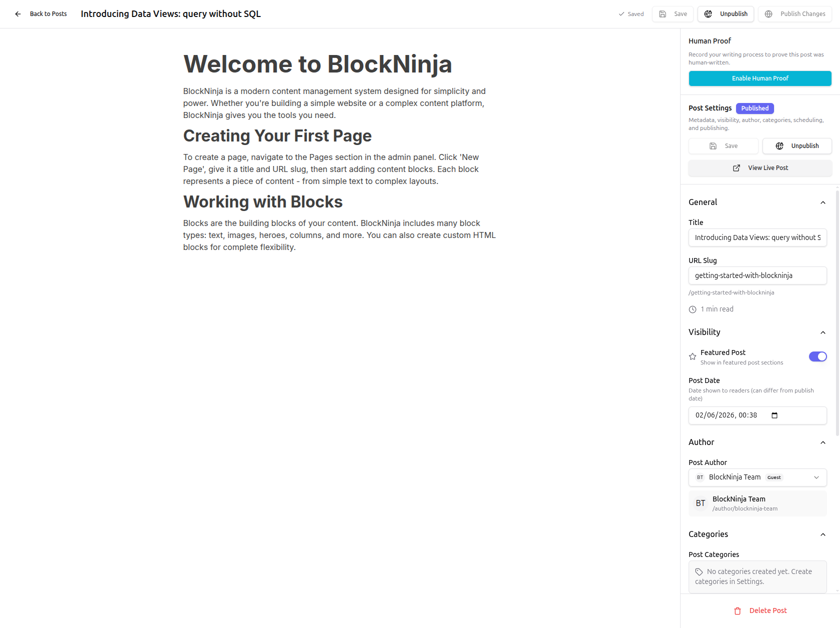Click the Title input field
The image size is (840, 628).
point(758,237)
